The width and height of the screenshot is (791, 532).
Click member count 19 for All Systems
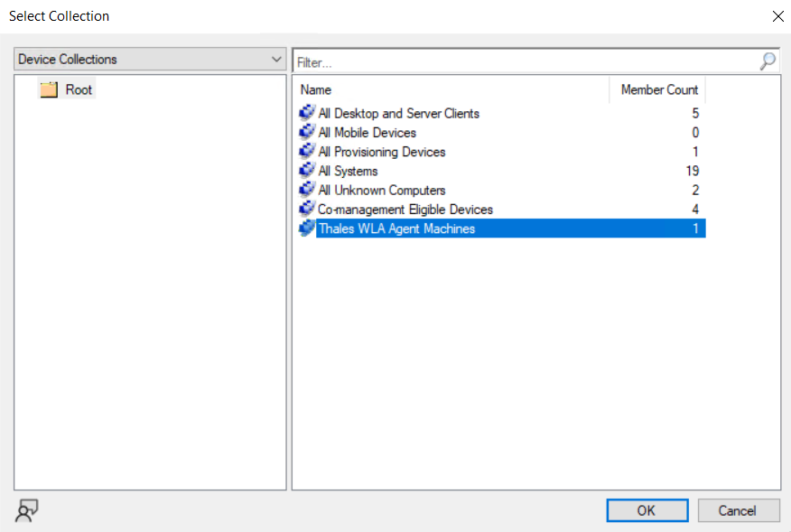coord(692,171)
